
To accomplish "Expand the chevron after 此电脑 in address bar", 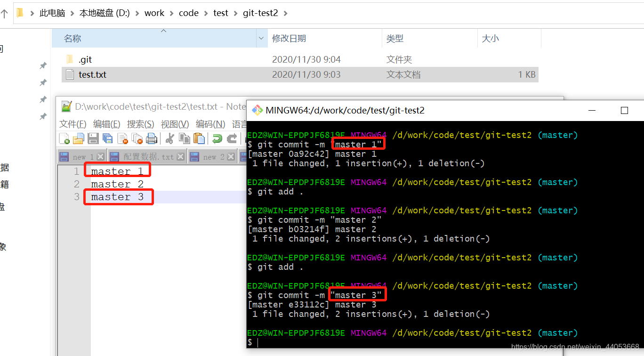I will click(72, 13).
